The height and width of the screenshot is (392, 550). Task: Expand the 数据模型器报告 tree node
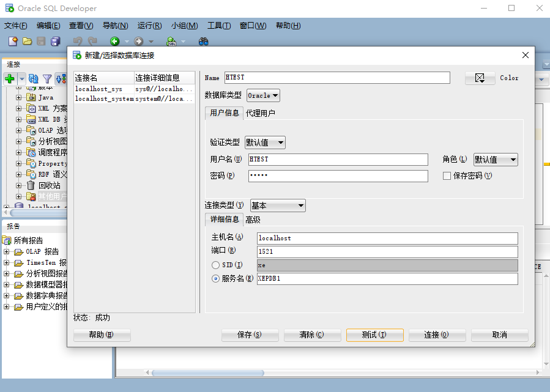point(6,285)
